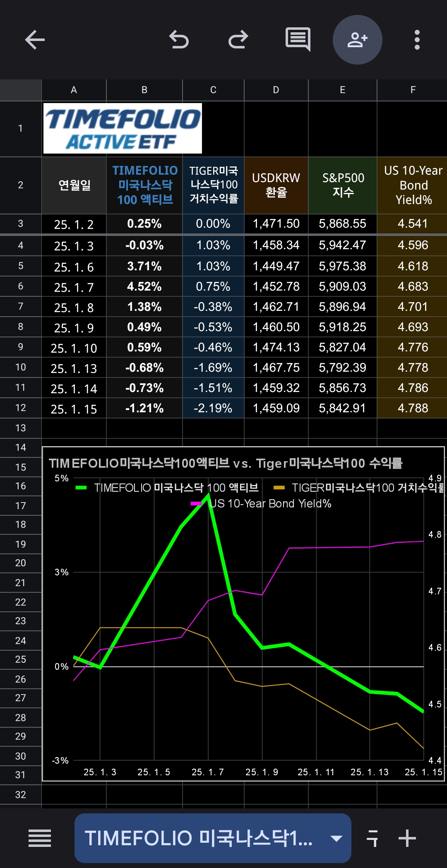Add a new sheet with plus

(x=407, y=838)
